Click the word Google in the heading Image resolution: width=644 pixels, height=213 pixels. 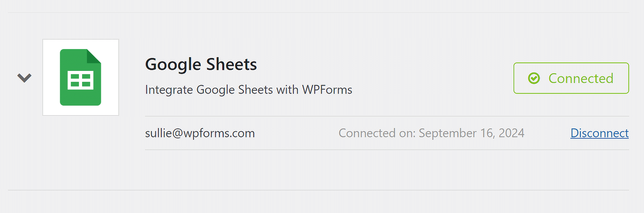tap(173, 64)
